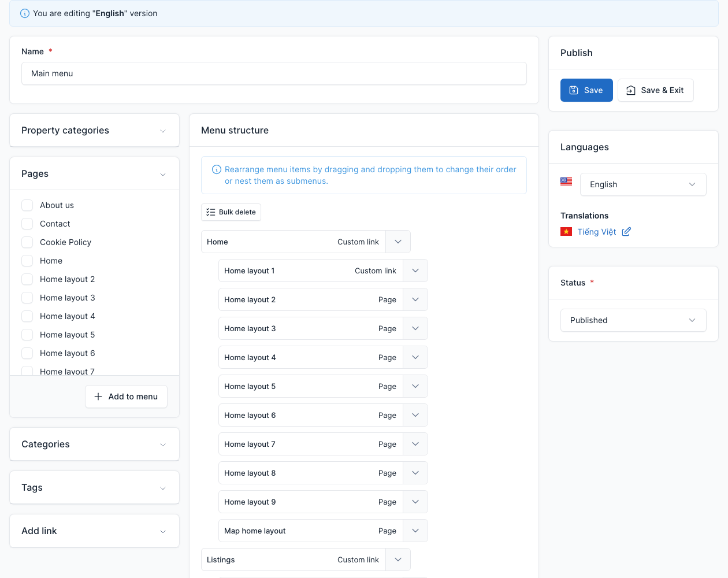Check the Contact page checkbox

(27, 224)
